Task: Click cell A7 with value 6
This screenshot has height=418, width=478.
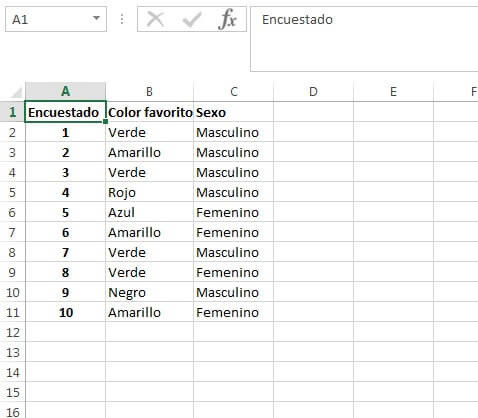Action: point(66,232)
